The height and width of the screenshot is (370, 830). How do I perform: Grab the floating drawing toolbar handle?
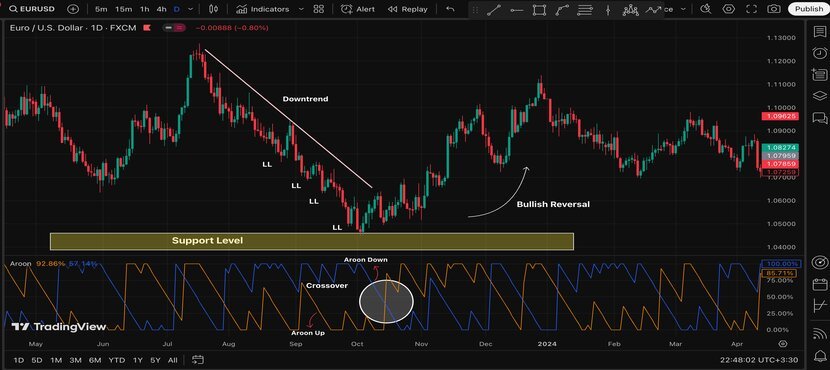[475, 10]
